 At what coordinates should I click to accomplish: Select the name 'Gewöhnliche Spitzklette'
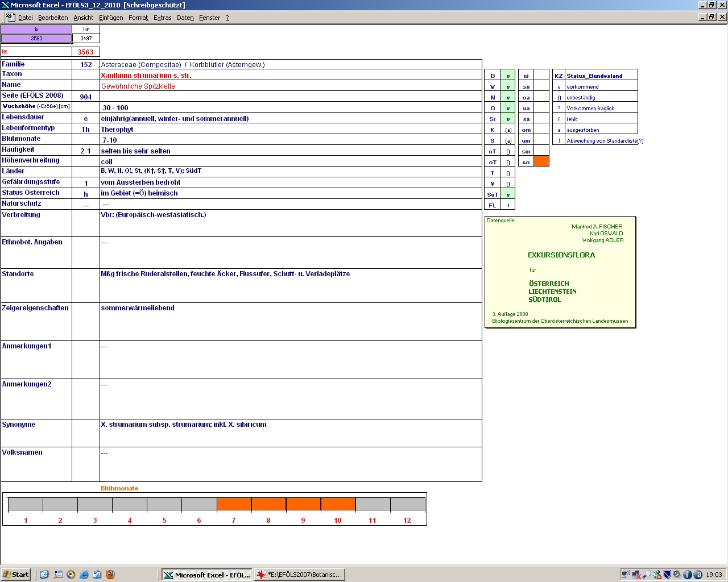(138, 86)
